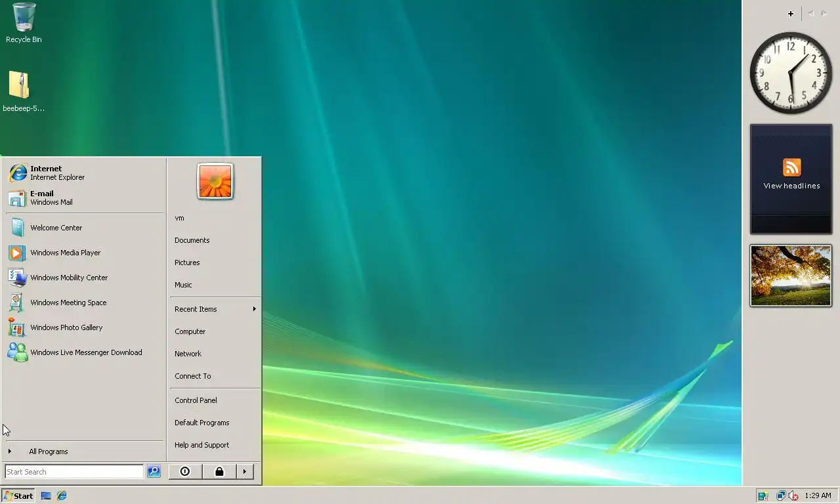840x504 pixels.
Task: Start Windows Meeting Space
Action: [x=84, y=303]
